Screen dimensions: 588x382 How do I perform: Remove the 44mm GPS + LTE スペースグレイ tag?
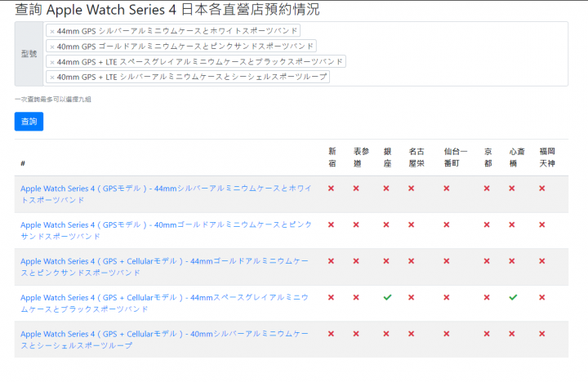[52, 62]
